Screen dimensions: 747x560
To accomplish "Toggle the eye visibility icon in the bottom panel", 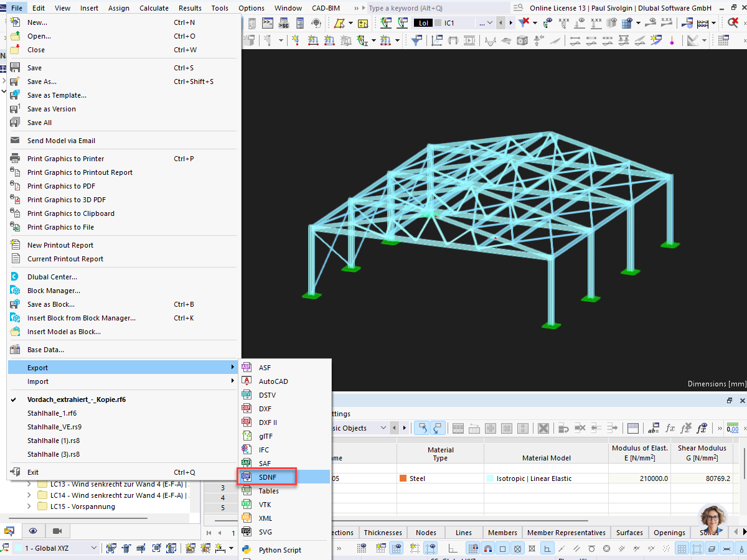I will click(33, 531).
